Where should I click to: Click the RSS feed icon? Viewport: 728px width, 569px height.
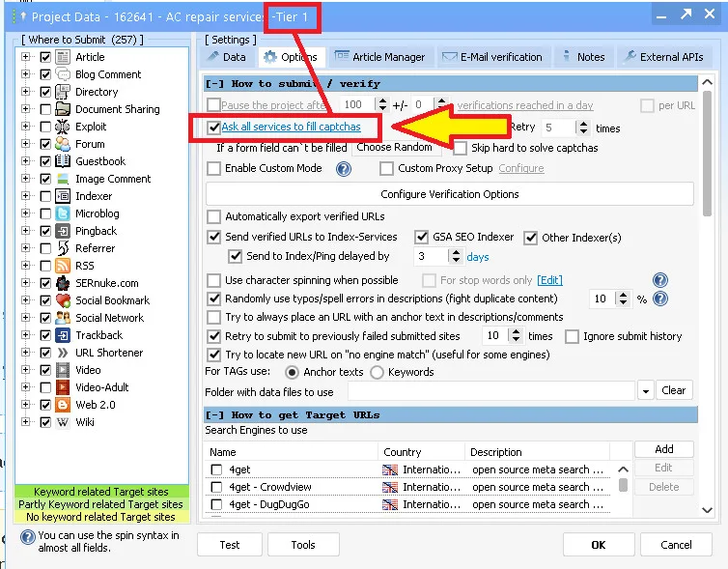[63, 266]
